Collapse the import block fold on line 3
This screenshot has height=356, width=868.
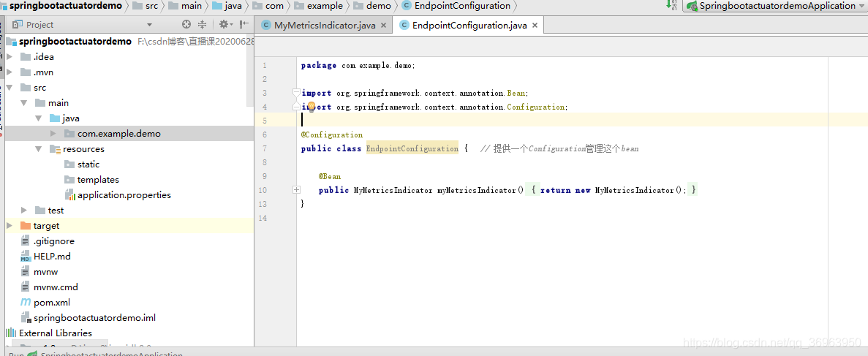297,92
